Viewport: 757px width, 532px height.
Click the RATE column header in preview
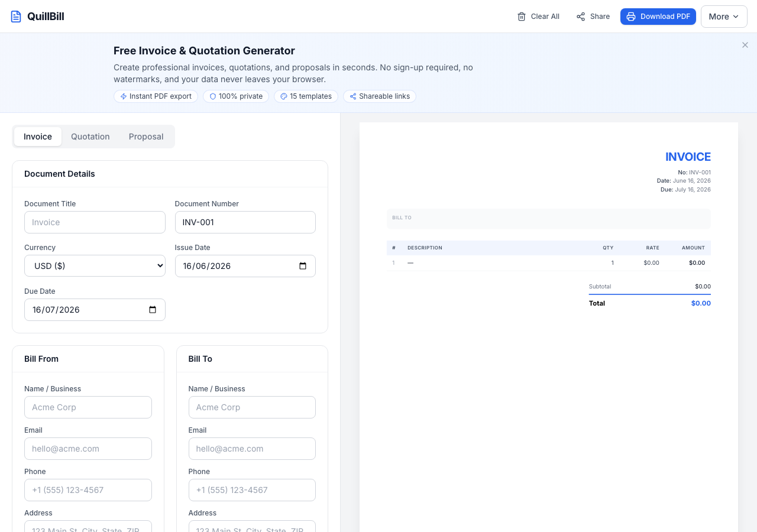[x=652, y=248]
